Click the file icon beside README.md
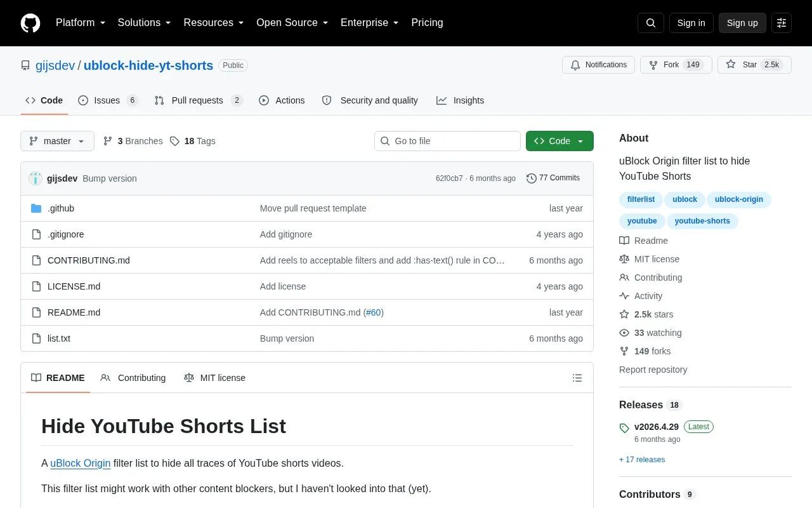 click(x=36, y=312)
